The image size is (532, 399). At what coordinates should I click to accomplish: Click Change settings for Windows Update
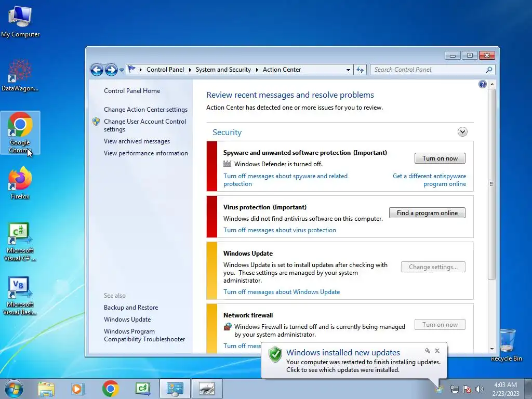tap(433, 267)
